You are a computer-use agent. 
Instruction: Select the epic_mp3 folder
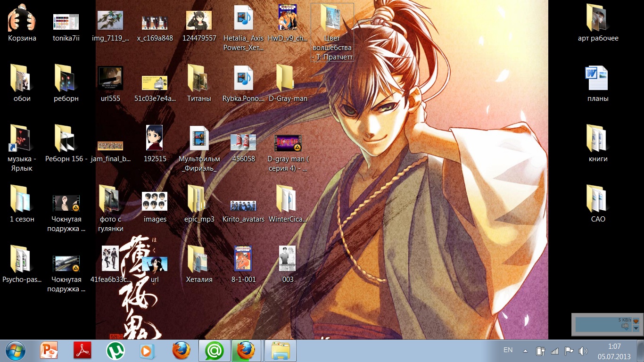199,205
